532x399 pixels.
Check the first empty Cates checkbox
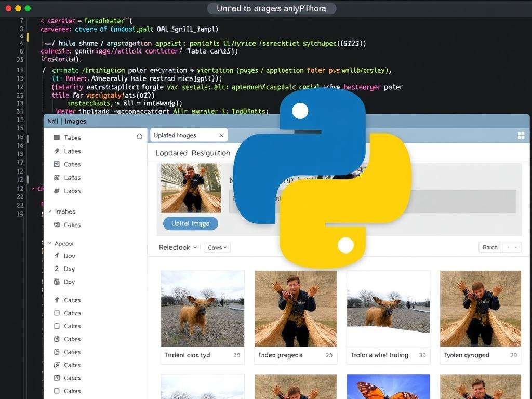pos(56,313)
